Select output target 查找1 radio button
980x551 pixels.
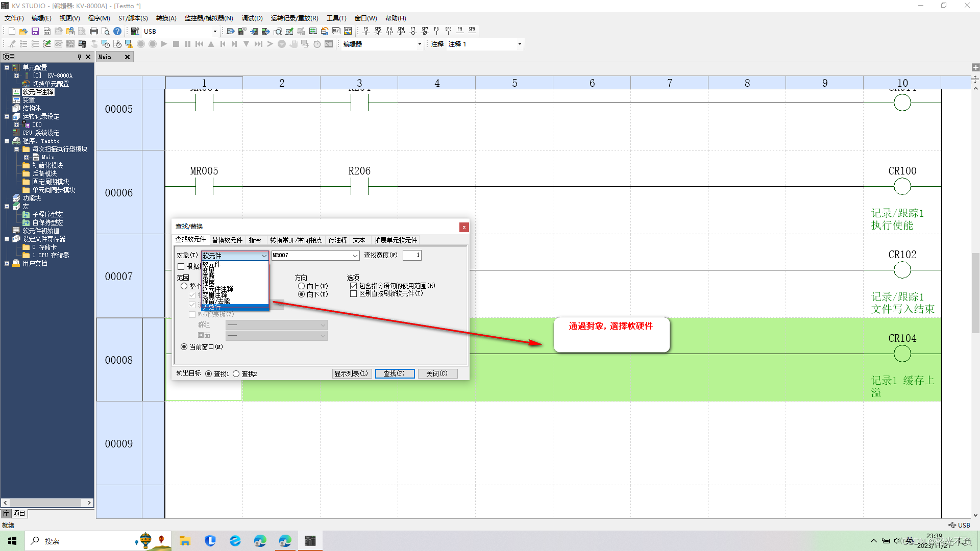(209, 374)
